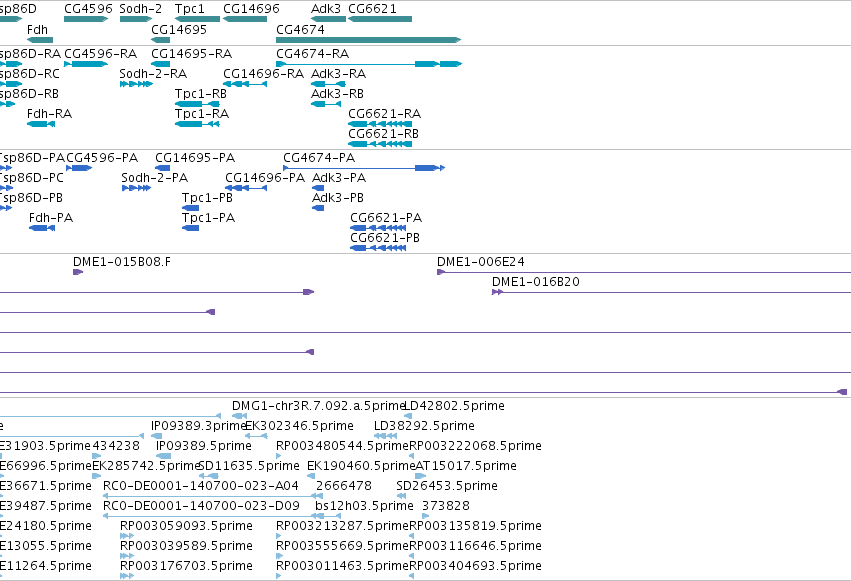Click the Tpc1-RA transcript glyph
This screenshot has width=851, height=581.
[x=198, y=124]
